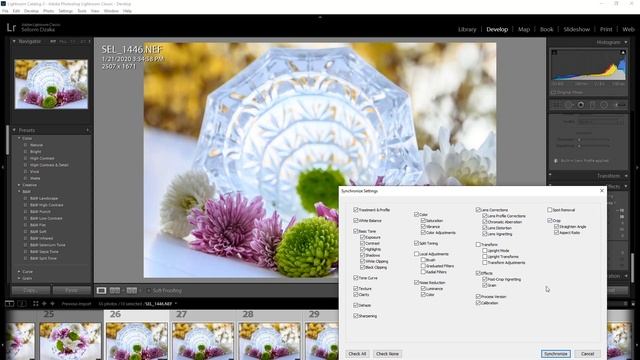The image size is (640, 360).
Task: Toggle histogram highlight clipping indicator
Action: point(623,52)
